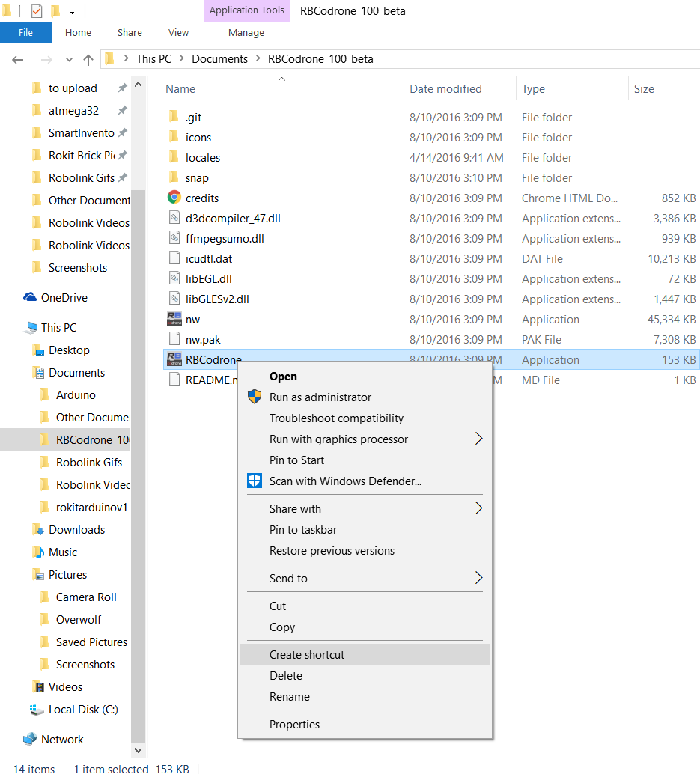The height and width of the screenshot is (777, 700).
Task: Click the shield icon for Run as administrator
Action: [255, 397]
